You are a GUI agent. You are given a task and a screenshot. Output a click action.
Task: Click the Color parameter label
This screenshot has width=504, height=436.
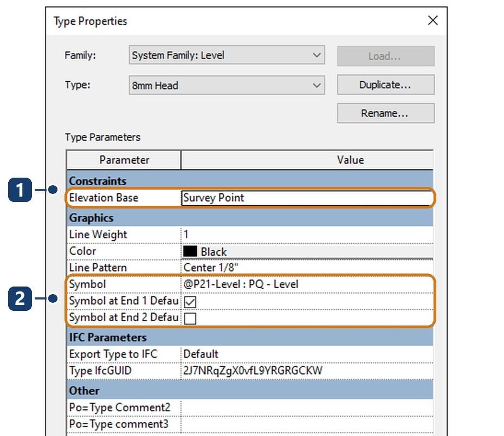(x=82, y=251)
